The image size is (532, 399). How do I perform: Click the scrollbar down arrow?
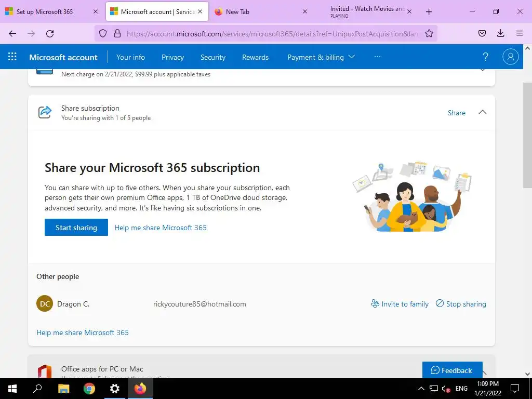point(527,374)
